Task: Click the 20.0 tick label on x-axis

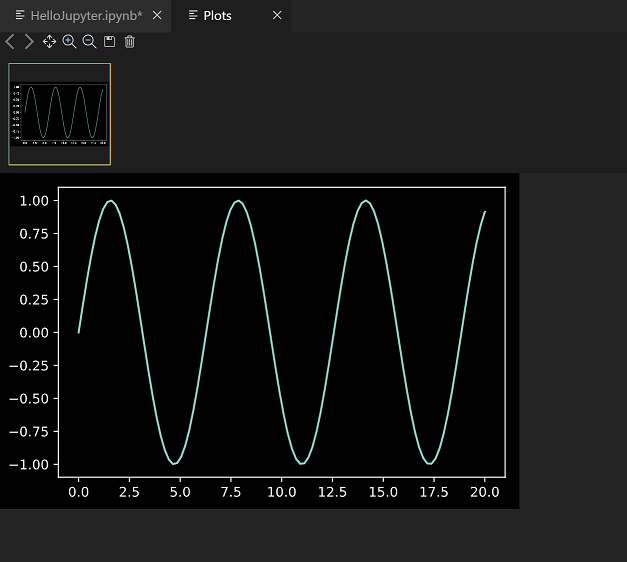Action: tap(485, 493)
